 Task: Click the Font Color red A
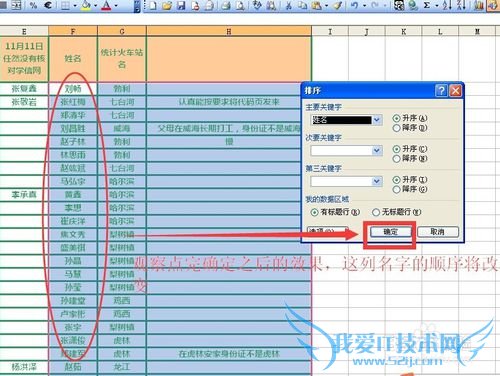coord(106,5)
